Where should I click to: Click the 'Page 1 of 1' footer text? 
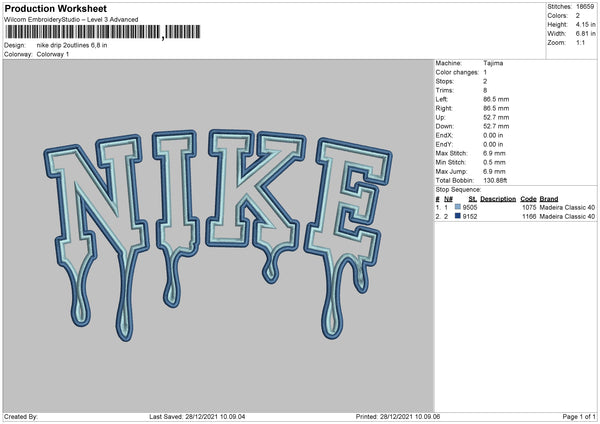[579, 416]
